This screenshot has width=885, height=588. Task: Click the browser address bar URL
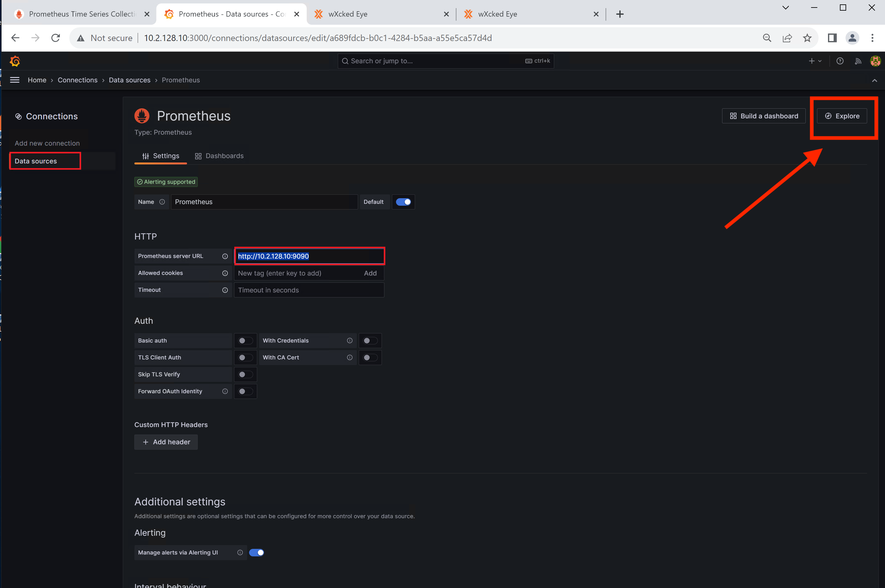pos(318,38)
